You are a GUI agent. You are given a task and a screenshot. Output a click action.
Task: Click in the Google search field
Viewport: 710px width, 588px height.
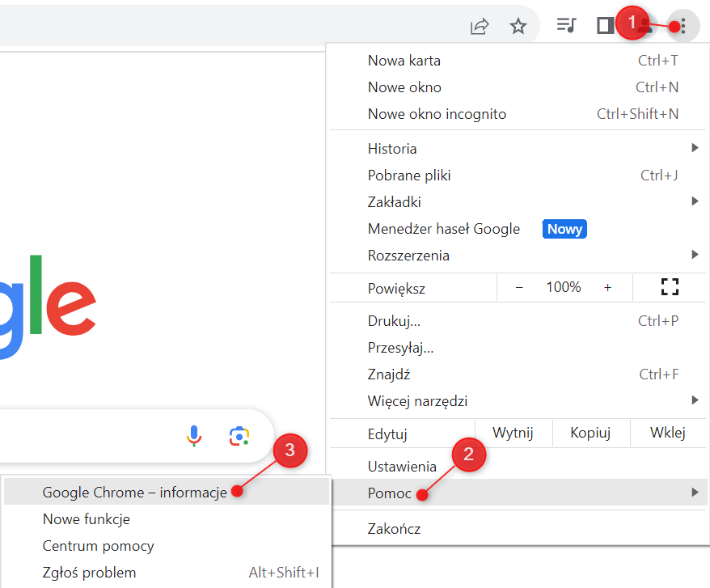coord(81,437)
